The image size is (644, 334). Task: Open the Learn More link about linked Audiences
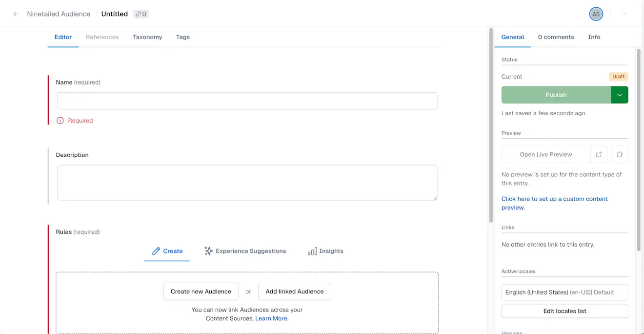[x=271, y=318]
